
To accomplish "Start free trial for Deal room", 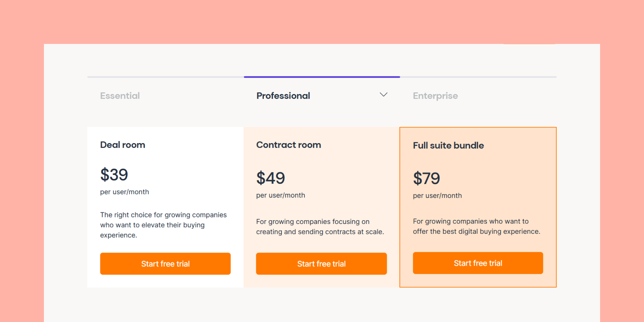I will coord(165,263).
